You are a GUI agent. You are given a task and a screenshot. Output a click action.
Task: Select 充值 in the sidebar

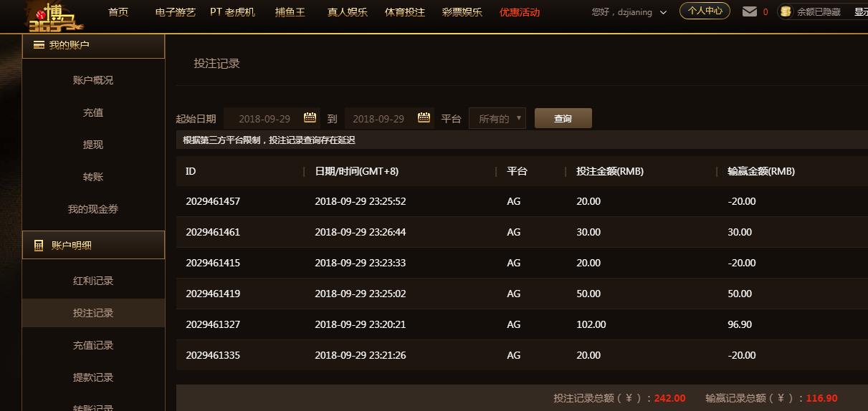(x=93, y=112)
